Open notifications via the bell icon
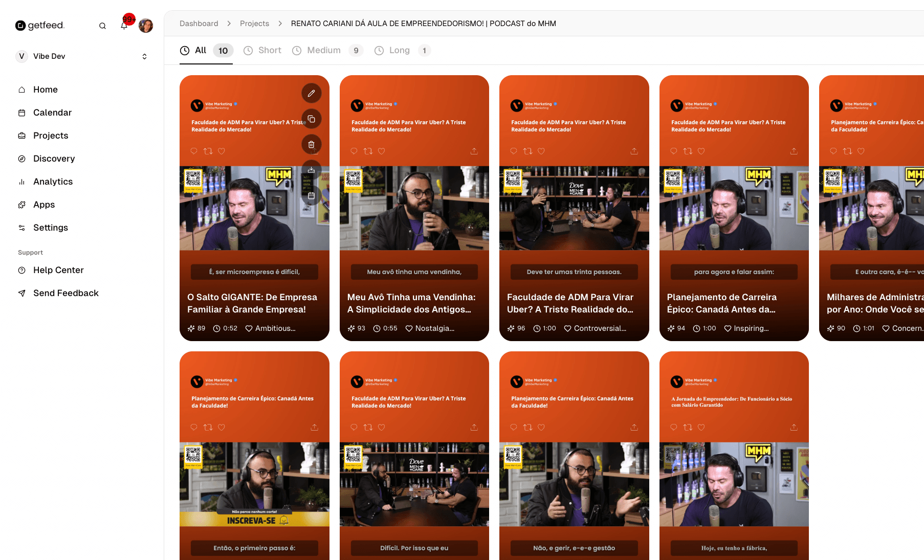The width and height of the screenshot is (924, 560). (x=124, y=25)
